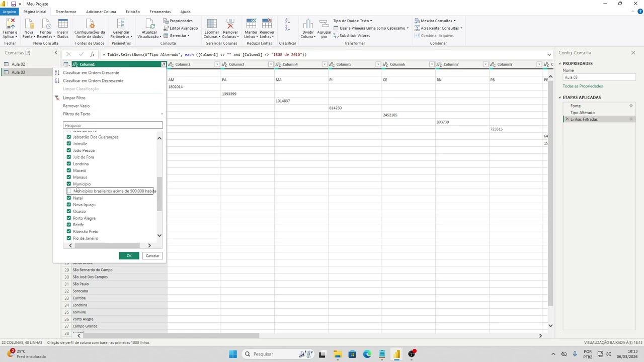Open the Tipo de Dados: Texto dropdown
This screenshot has width=644, height=362.
click(x=353, y=21)
